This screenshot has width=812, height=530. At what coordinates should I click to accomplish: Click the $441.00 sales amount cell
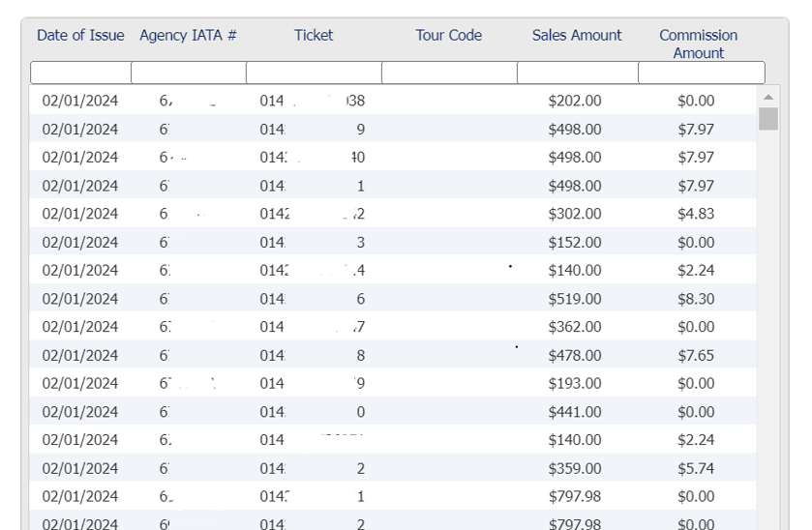pos(574,412)
